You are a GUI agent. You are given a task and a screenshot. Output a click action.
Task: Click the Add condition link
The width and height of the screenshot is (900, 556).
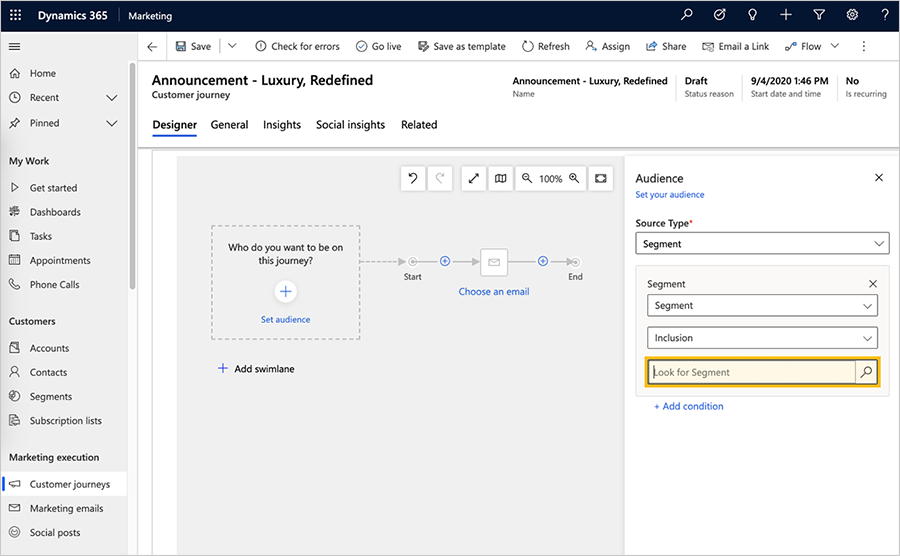coord(689,406)
